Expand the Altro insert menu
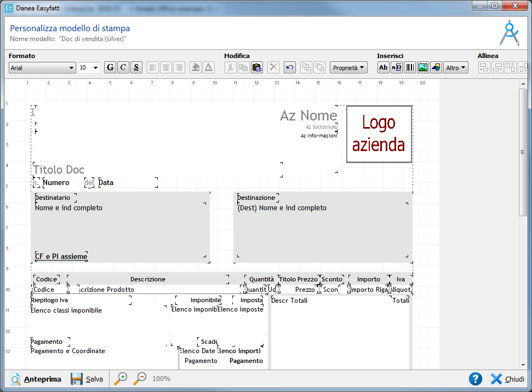The height and width of the screenshot is (392, 532). coord(456,67)
